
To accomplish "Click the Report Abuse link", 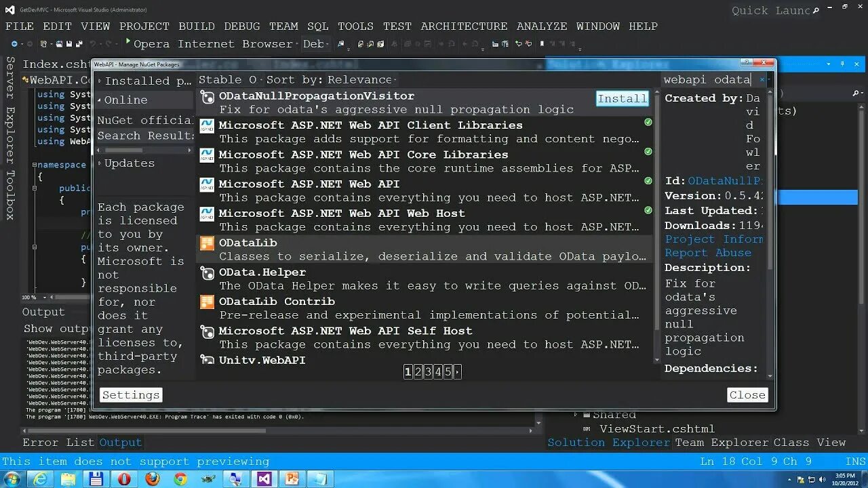I will pos(708,253).
